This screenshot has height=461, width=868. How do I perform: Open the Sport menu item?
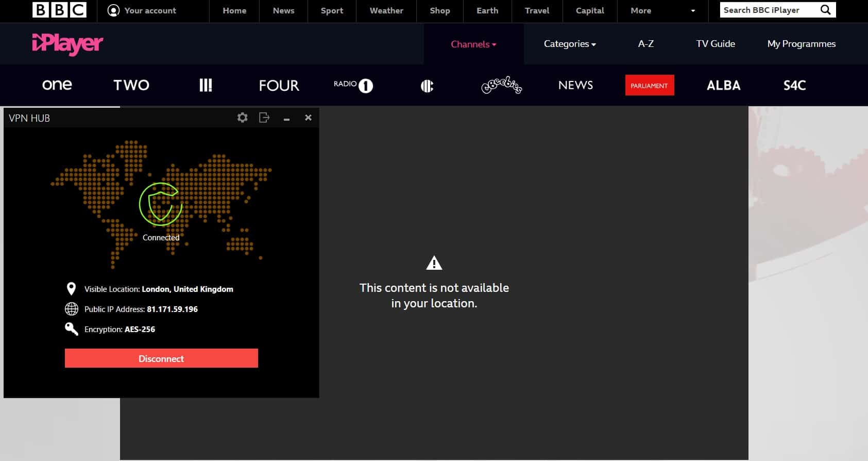coord(332,10)
